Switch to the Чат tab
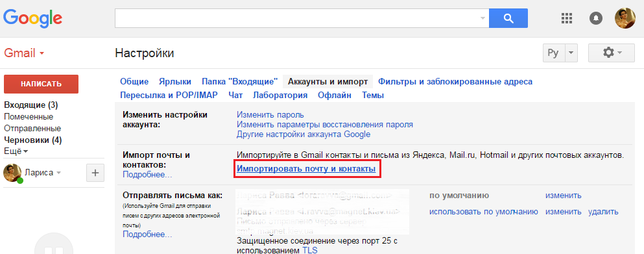 coord(236,95)
